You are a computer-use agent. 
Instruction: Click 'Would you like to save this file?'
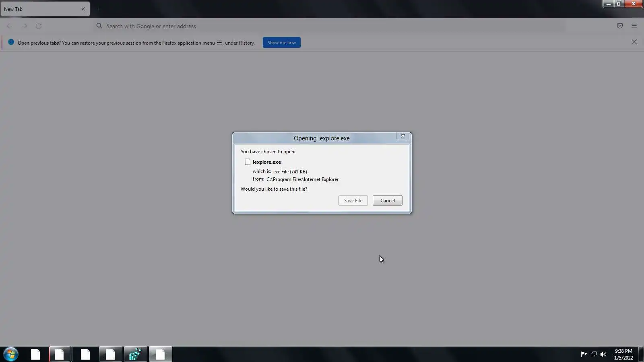[x=274, y=189]
